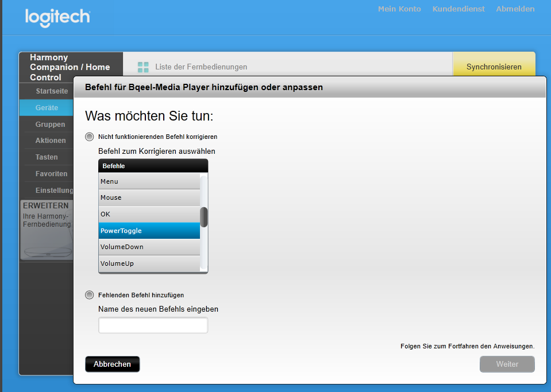Cancel the dialog with Abbrechen
Viewport: 551px width, 392px height.
point(113,364)
